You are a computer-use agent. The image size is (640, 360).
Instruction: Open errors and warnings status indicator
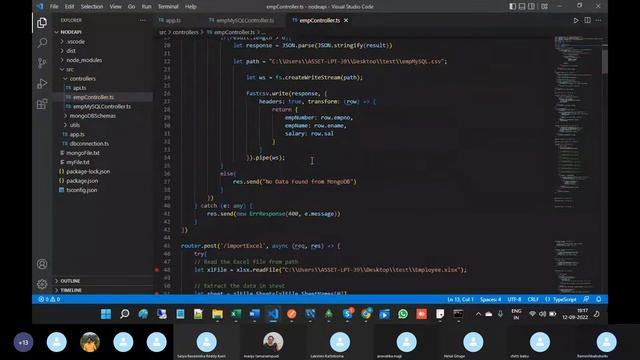[49, 299]
